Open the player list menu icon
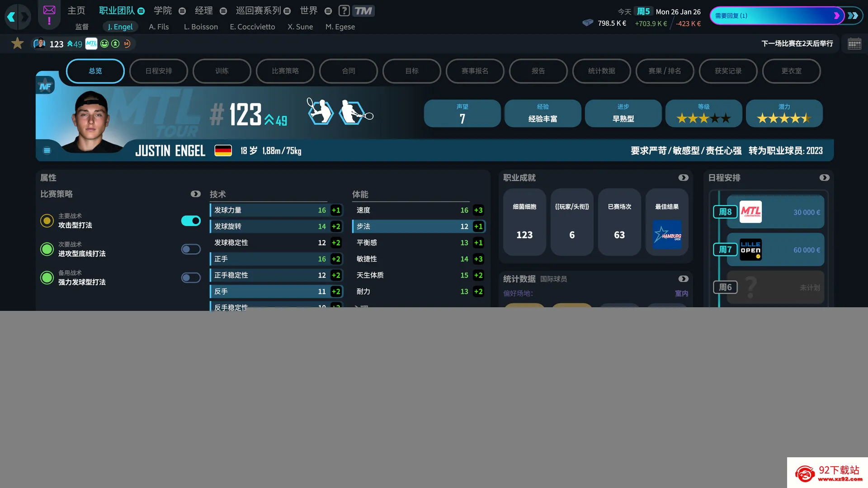The width and height of the screenshot is (868, 488). (47, 150)
